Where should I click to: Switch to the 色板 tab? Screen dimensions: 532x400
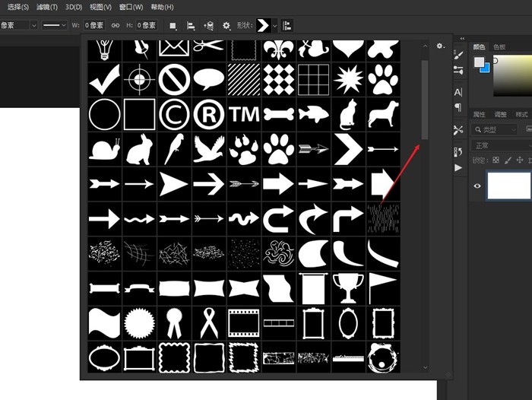499,46
